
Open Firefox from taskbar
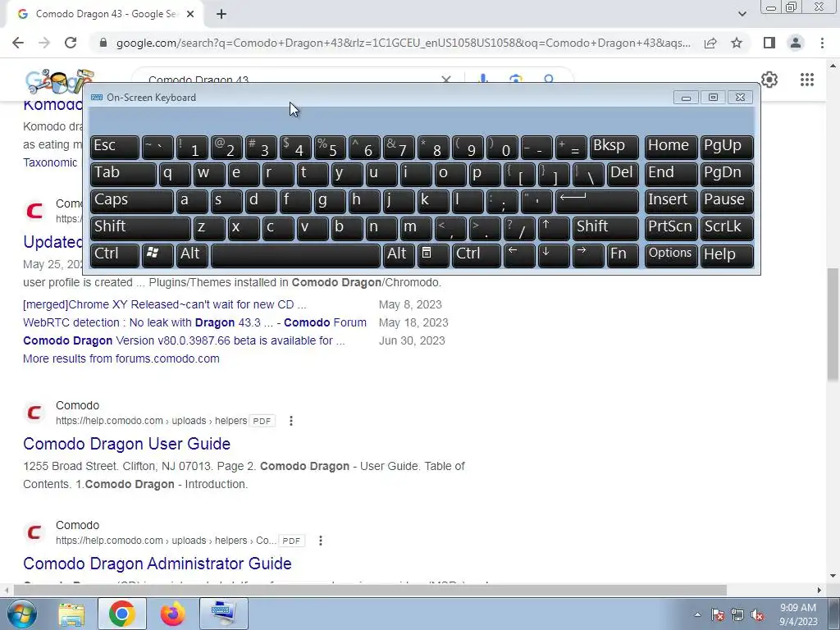tap(172, 614)
